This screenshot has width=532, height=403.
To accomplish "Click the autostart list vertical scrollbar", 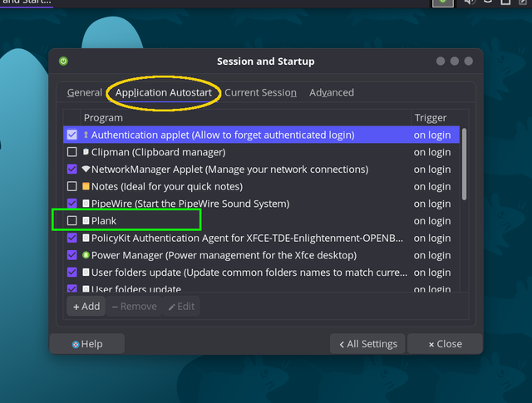I will tap(464, 165).
